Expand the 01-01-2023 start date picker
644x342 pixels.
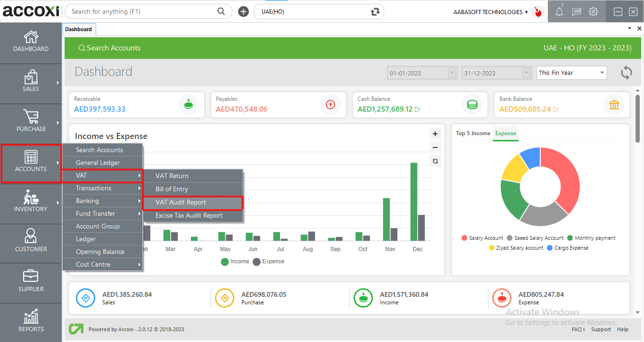pyautogui.click(x=452, y=73)
